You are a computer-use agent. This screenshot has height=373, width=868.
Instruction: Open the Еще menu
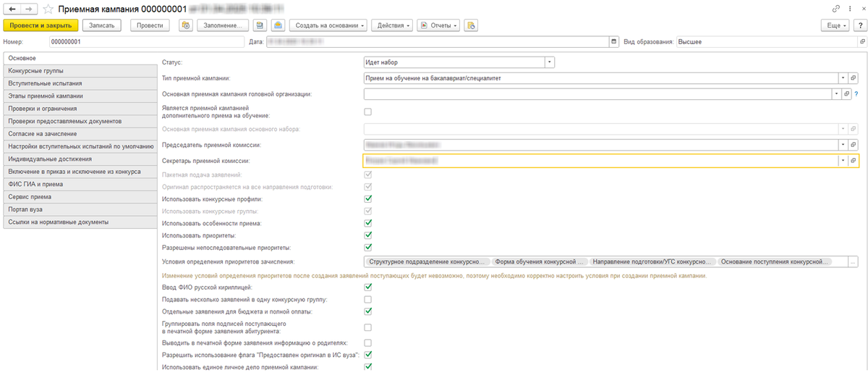pos(836,25)
